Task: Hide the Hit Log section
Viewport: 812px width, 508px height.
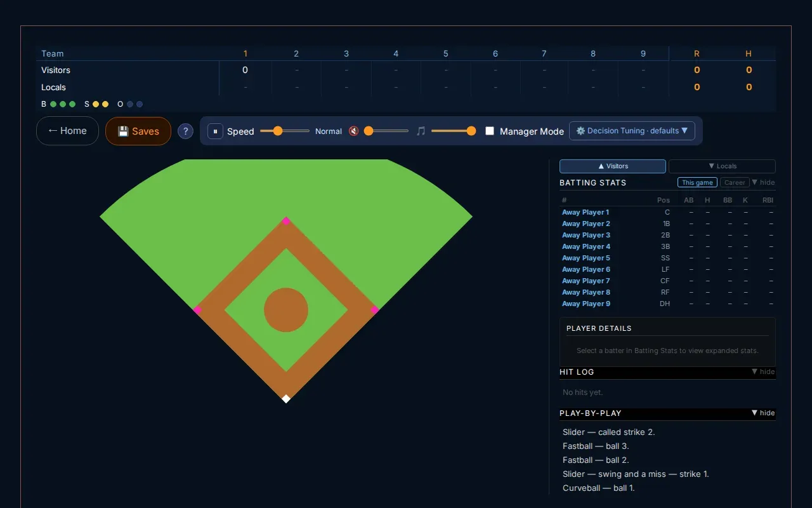Action: 763,371
